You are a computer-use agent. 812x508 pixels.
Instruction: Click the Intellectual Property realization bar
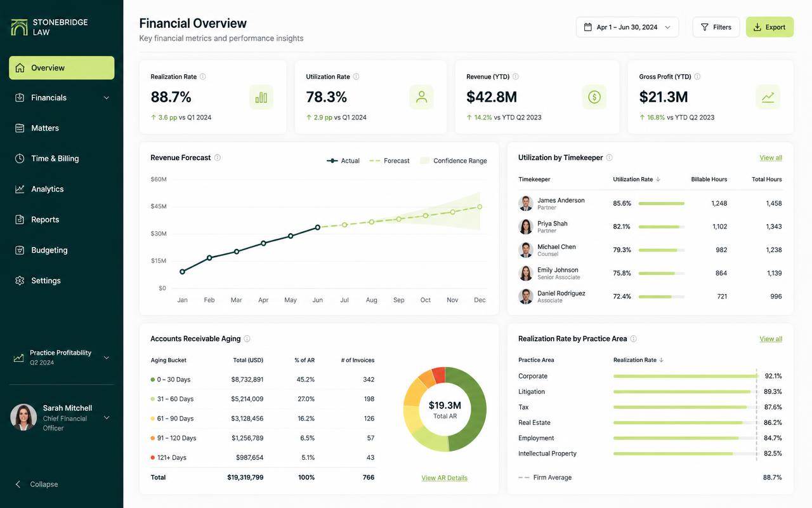tap(684, 454)
